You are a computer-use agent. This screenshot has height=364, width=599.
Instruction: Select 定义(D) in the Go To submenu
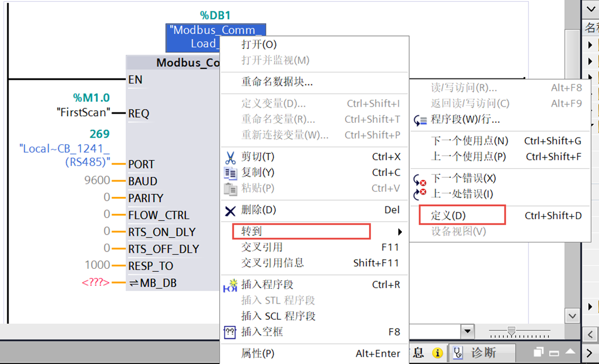pyautogui.click(x=448, y=216)
